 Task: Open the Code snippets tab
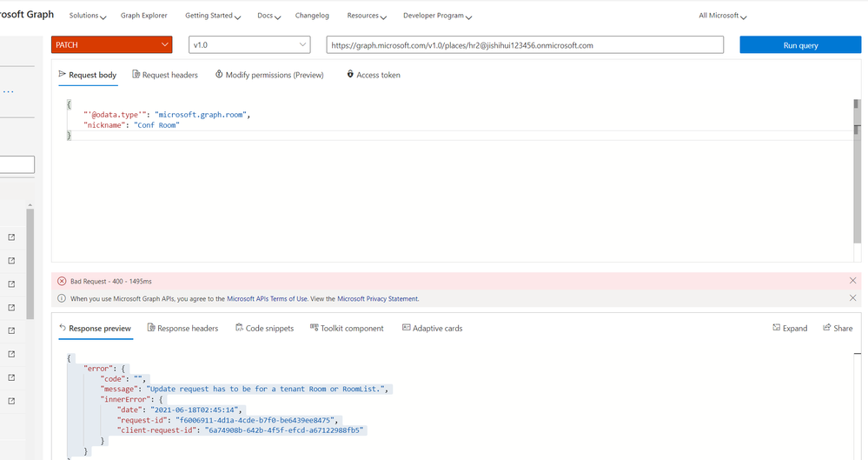pos(265,328)
